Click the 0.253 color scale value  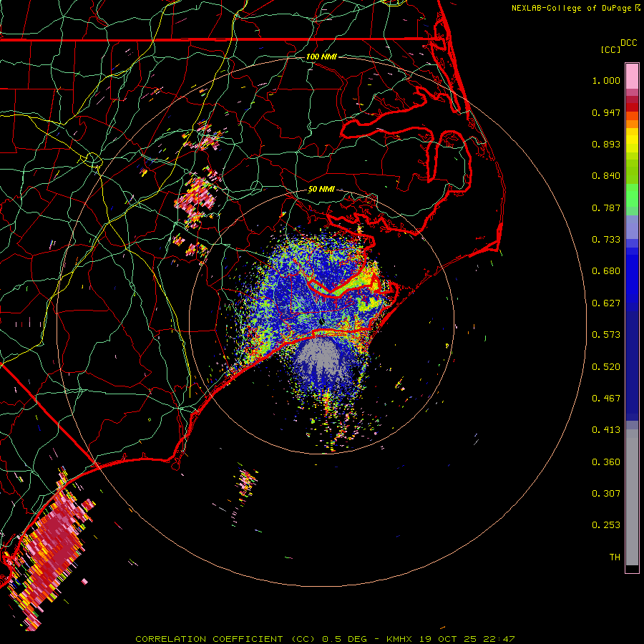(606, 525)
